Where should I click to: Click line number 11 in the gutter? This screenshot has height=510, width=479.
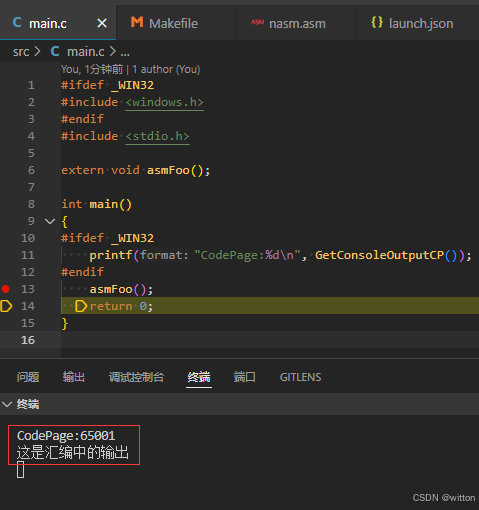coord(28,255)
